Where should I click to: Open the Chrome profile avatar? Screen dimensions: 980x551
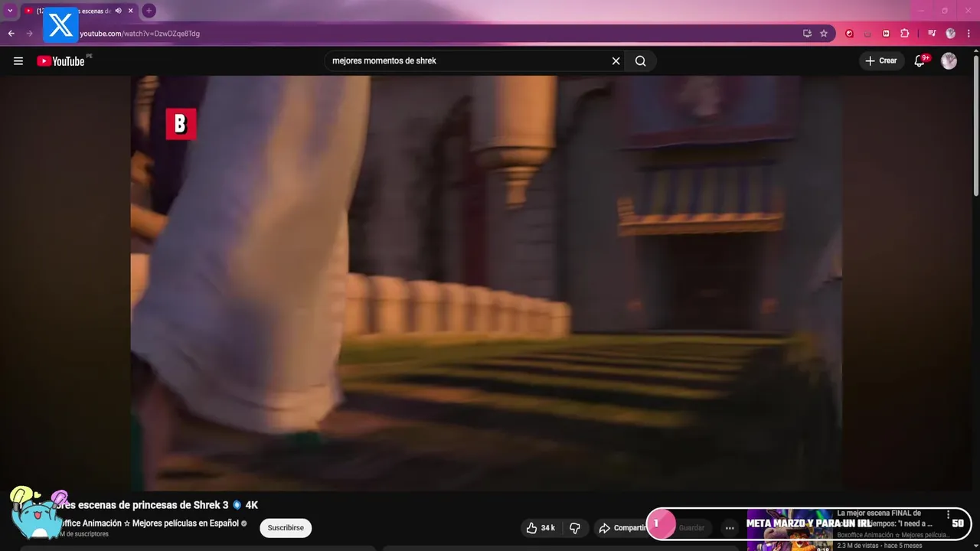(950, 34)
